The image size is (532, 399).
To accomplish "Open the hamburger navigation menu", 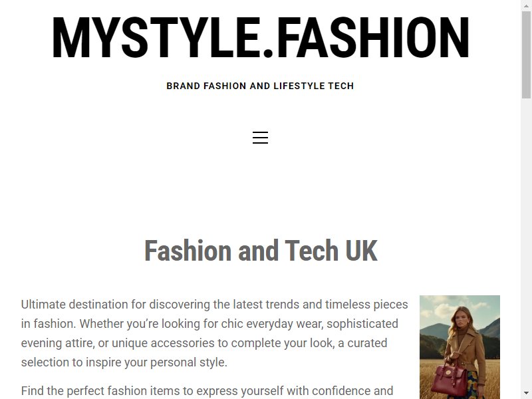I will pos(260,138).
